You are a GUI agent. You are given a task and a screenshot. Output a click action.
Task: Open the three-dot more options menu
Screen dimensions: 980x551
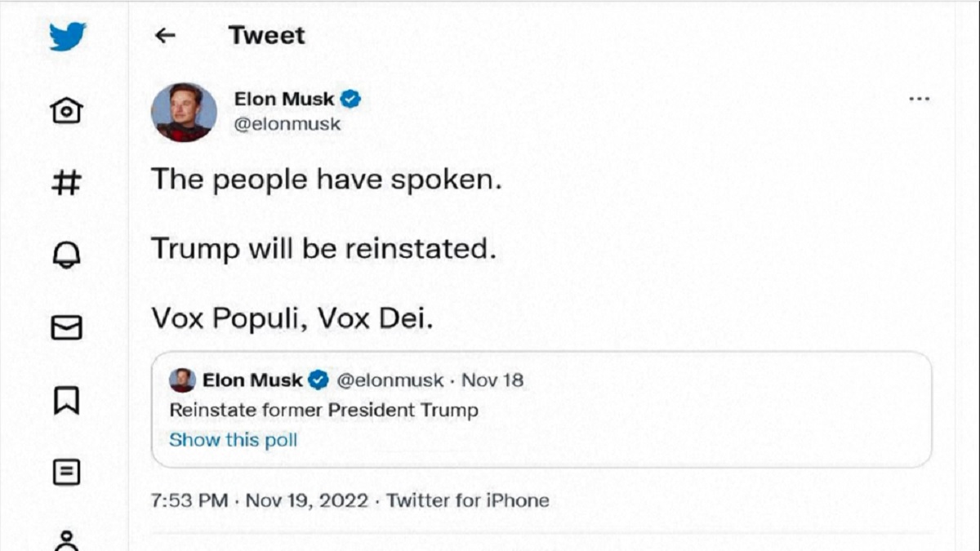coord(919,99)
